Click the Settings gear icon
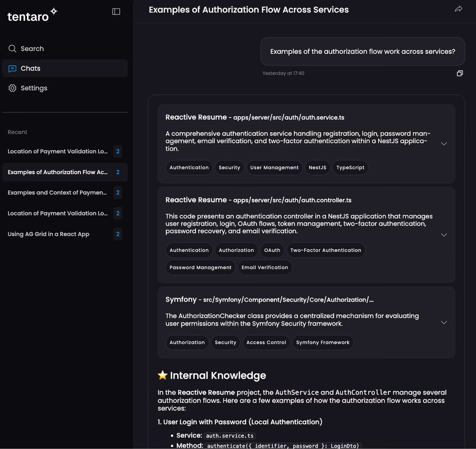The height and width of the screenshot is (449, 476). coord(12,88)
